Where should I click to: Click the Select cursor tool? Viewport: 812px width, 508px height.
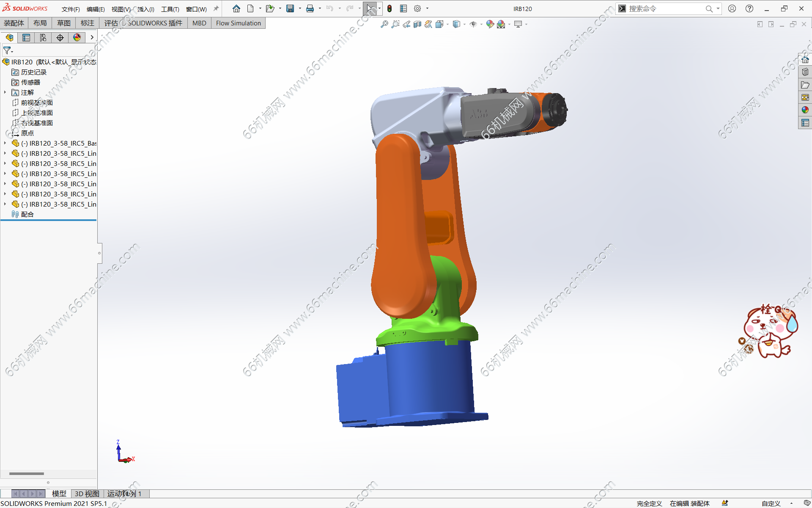[x=370, y=8]
